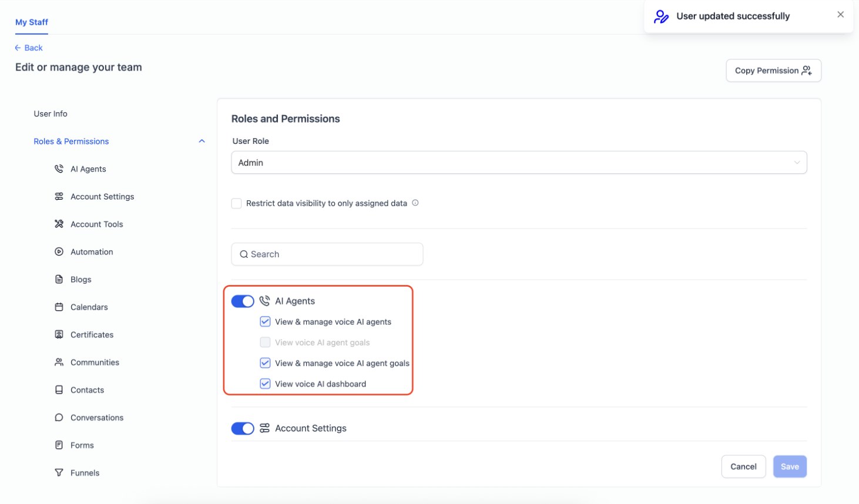This screenshot has height=504, width=859.
Task: Click the Communities people icon
Action: (59, 362)
